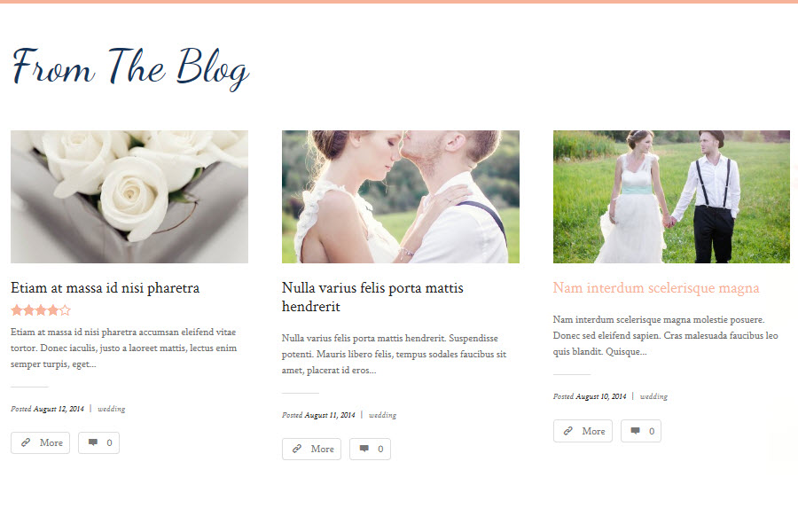This screenshot has height=532, width=798.
Task: Click the link icon in second post's More button
Action: tap(297, 449)
